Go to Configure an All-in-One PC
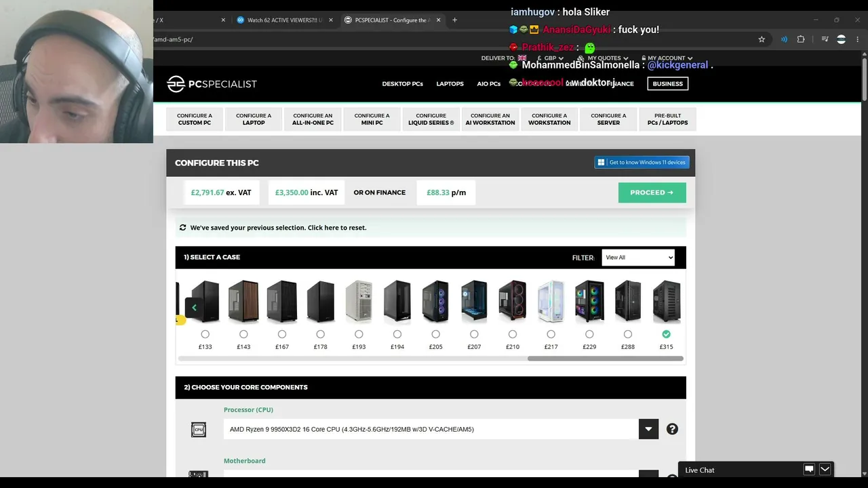Screen dimensions: 868x488 (x=313, y=119)
